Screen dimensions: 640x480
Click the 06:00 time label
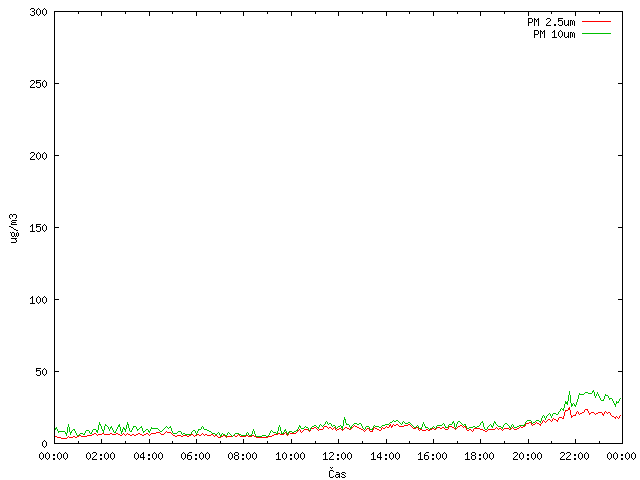click(195, 456)
